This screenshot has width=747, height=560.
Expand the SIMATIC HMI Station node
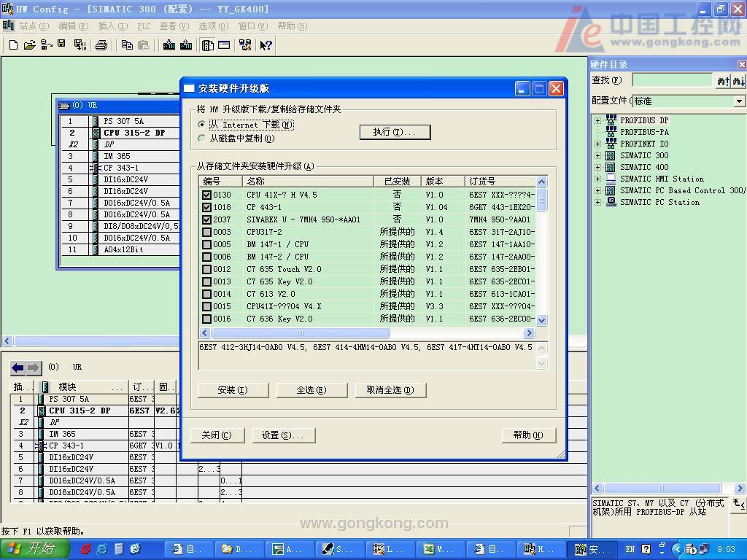pyautogui.click(x=597, y=179)
